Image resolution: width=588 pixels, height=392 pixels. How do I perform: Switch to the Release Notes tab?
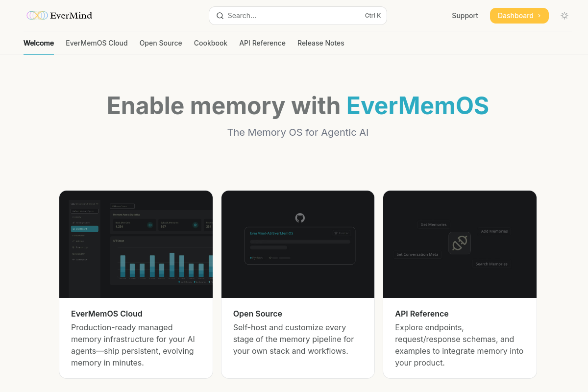pos(321,43)
